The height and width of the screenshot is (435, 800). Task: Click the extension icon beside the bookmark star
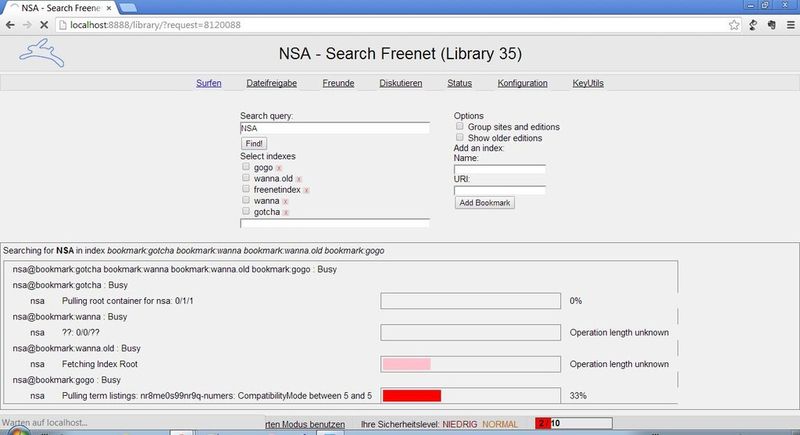pos(753,25)
